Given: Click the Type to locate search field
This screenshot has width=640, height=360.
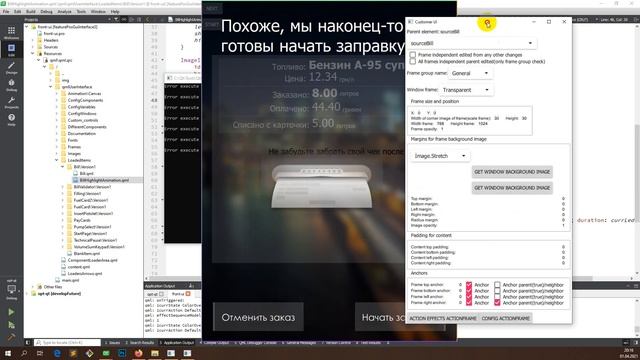Looking at the screenshot, I should tap(67, 342).
